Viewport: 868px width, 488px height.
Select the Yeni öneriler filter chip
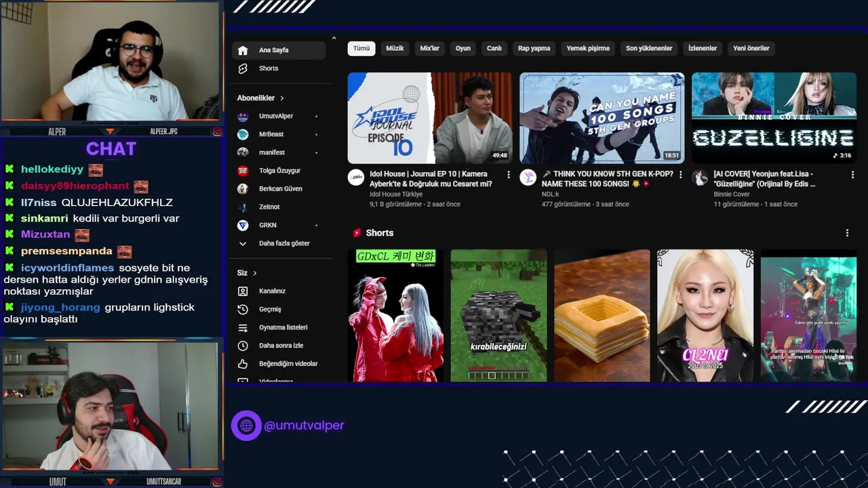751,49
